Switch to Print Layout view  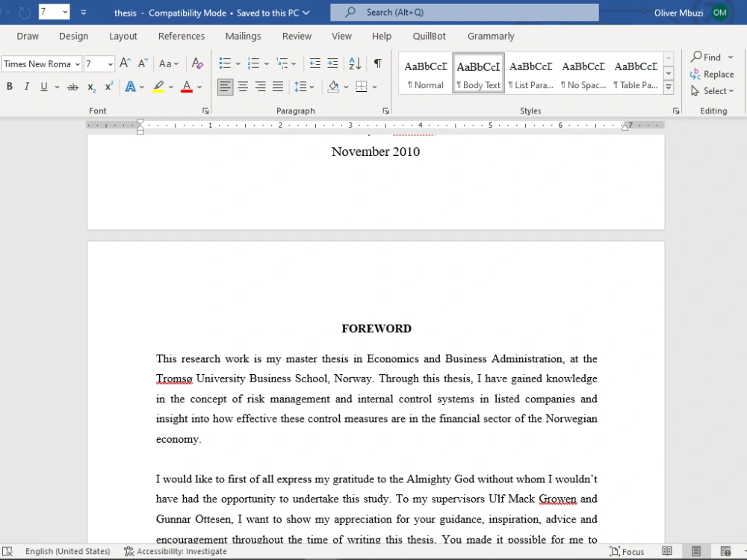point(696,552)
